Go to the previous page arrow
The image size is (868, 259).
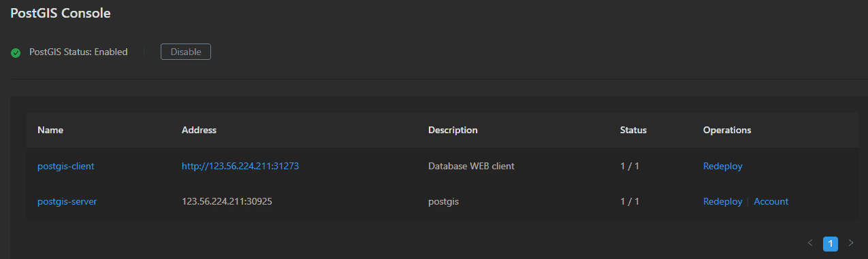(810, 243)
